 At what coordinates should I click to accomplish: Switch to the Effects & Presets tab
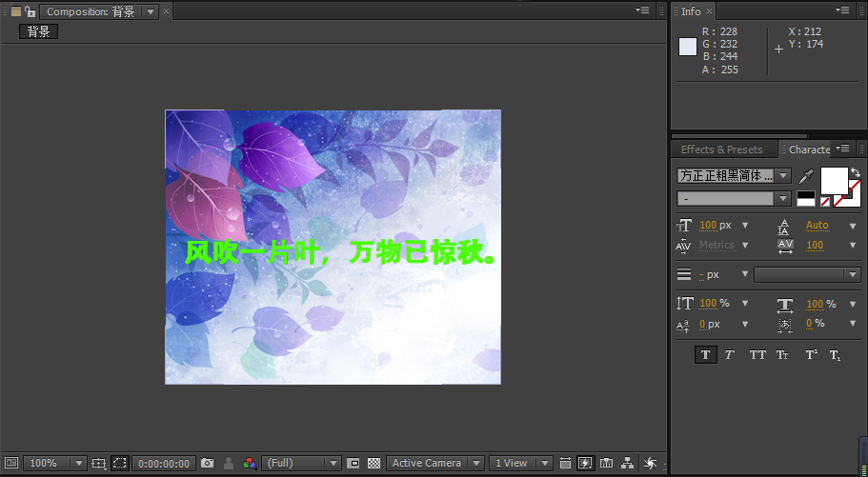pos(721,149)
